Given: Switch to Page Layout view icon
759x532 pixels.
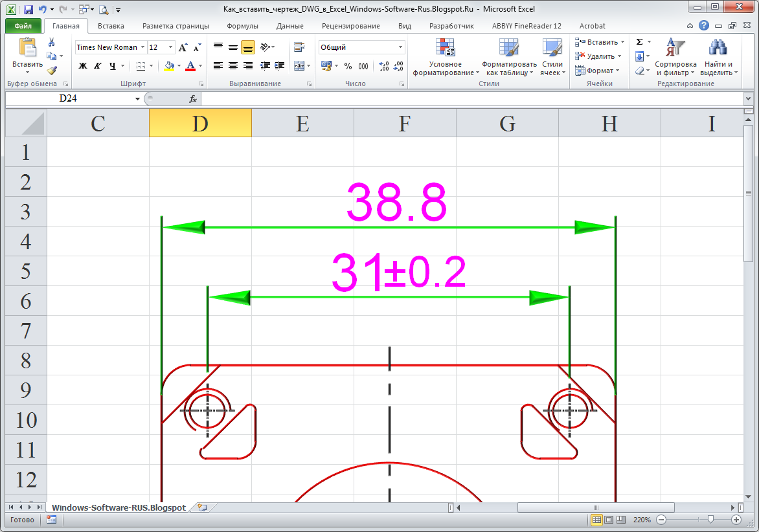Looking at the screenshot, I should point(609,520).
